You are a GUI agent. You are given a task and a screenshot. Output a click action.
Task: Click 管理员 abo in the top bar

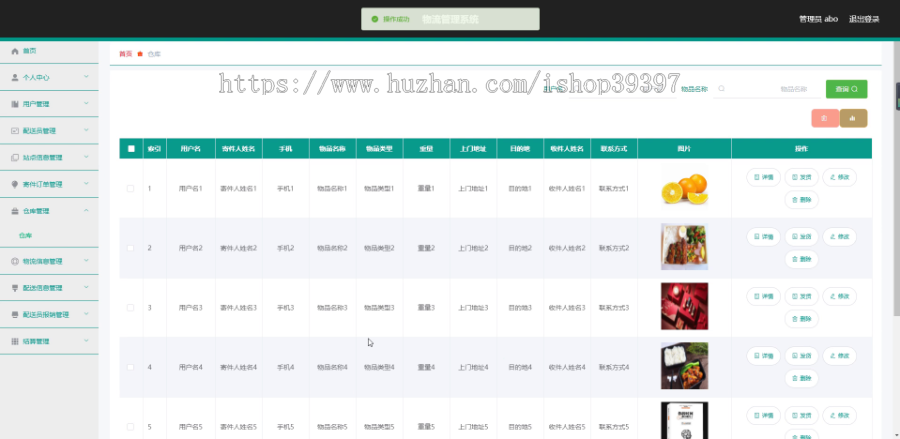(x=818, y=19)
